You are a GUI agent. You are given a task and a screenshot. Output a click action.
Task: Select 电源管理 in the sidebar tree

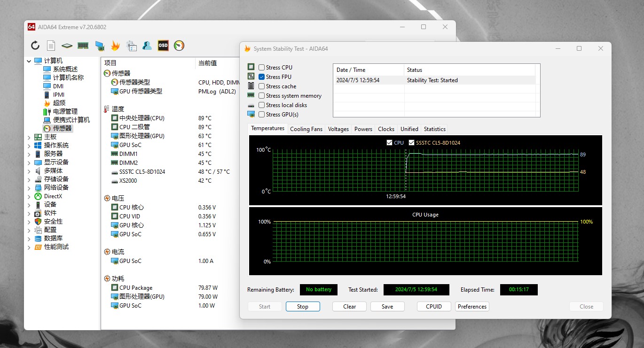(x=65, y=112)
